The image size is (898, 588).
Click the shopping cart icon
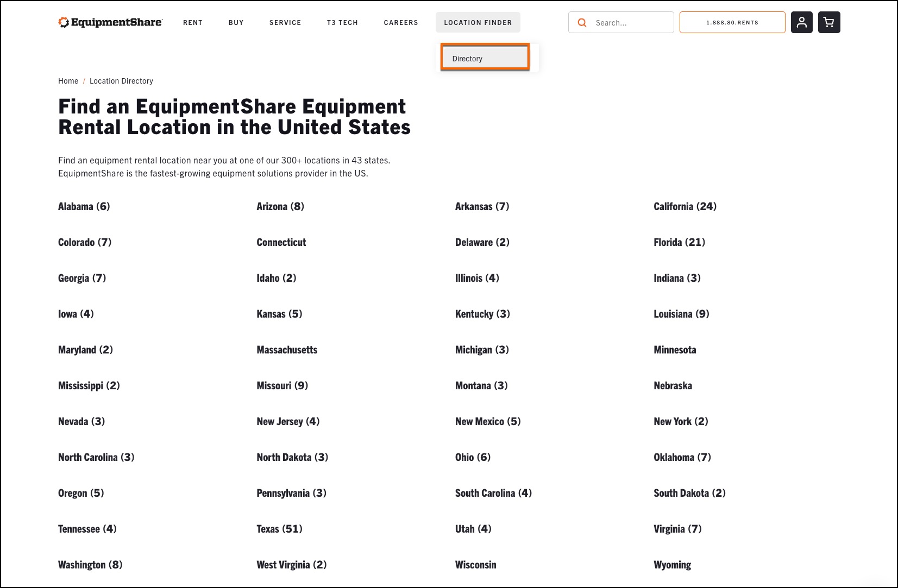tap(828, 22)
